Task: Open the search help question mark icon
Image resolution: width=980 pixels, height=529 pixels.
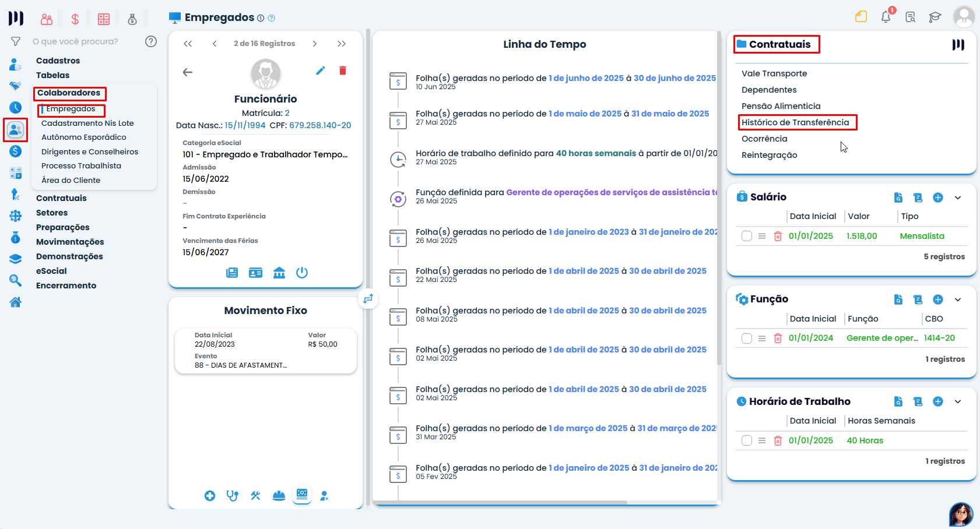Action: pyautogui.click(x=151, y=41)
